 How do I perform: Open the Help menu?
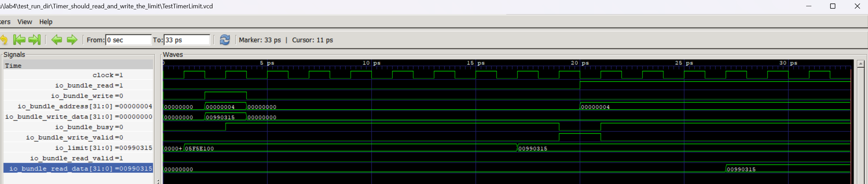[x=46, y=22]
